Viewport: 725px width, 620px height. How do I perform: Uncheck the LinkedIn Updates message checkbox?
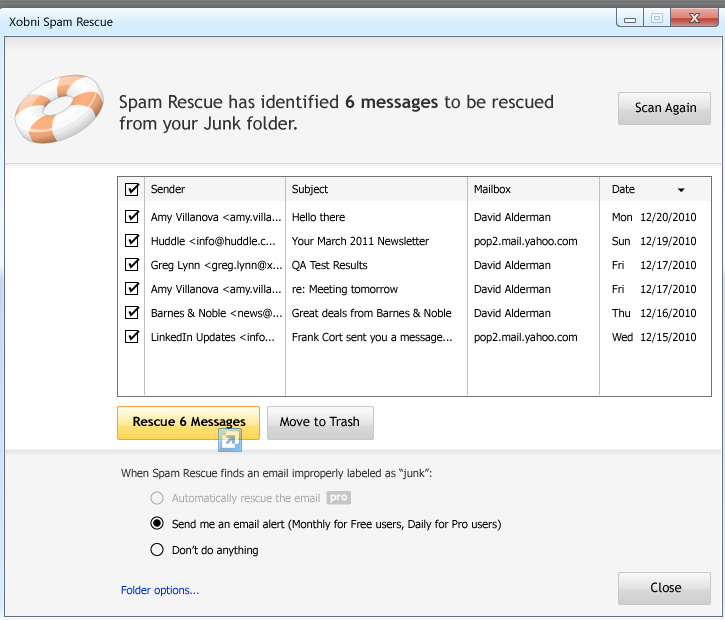(x=132, y=337)
